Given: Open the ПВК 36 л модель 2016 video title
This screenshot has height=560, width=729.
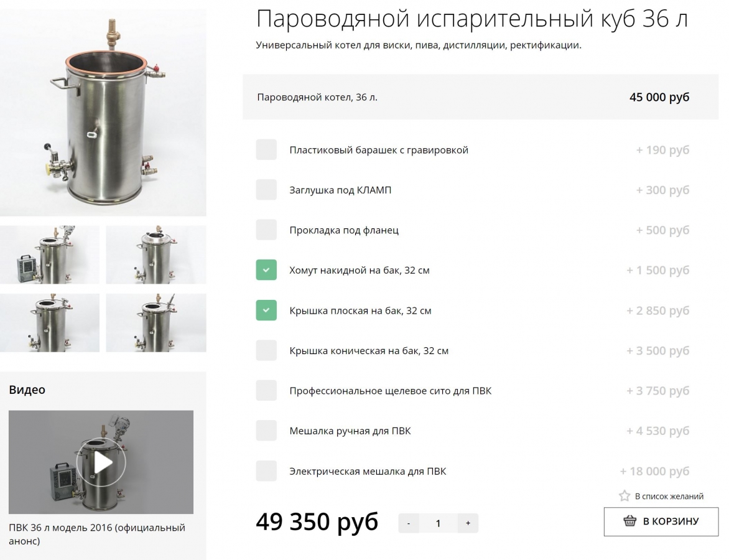Looking at the screenshot, I should coord(96,534).
